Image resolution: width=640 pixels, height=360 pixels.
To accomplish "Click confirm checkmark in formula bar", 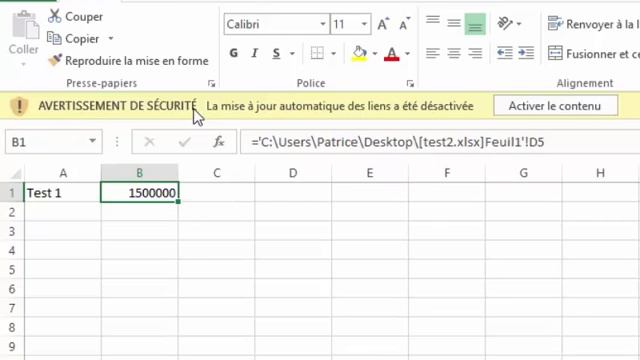I will coord(184,142).
